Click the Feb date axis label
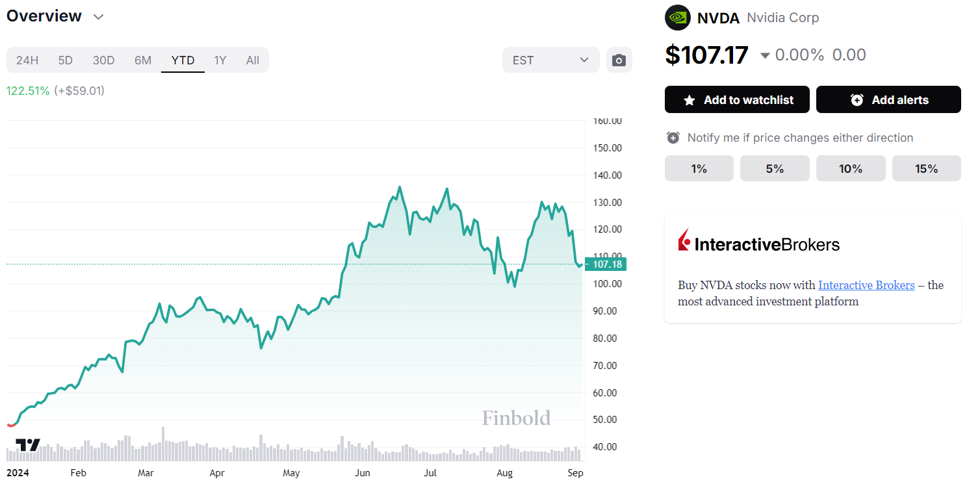 78,473
